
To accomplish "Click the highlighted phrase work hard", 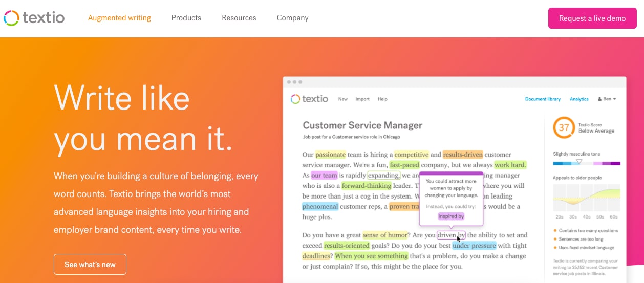I will pos(510,165).
